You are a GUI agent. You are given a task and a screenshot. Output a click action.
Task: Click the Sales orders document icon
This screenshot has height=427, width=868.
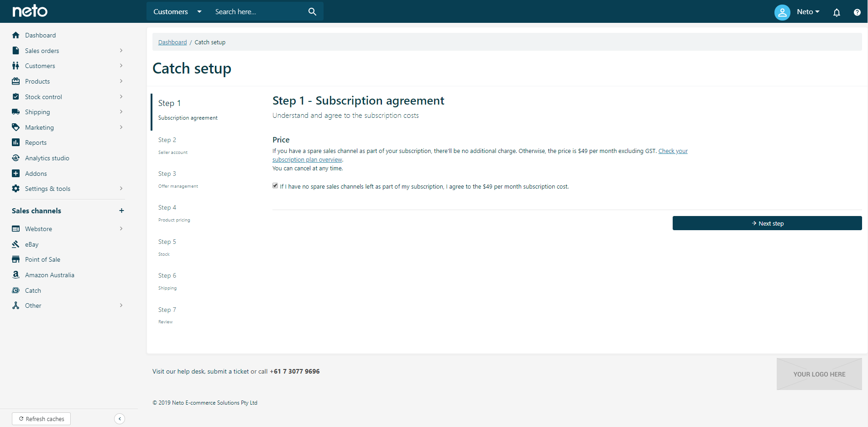point(16,51)
